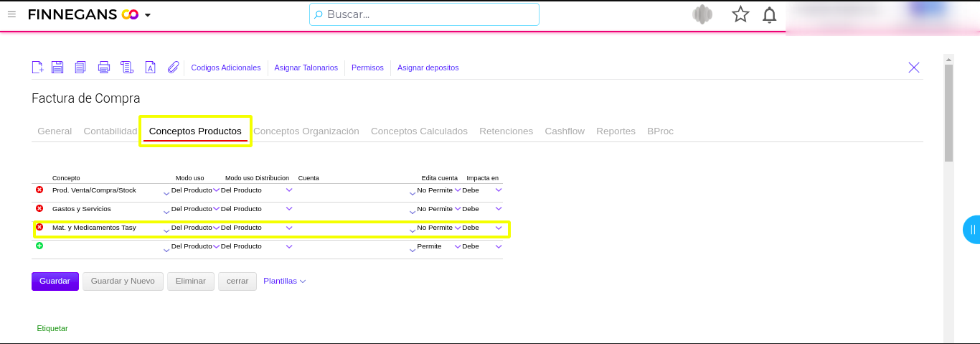Click the gray globe icon beside the star
Image resolution: width=980 pixels, height=344 pixels.
coord(702,14)
